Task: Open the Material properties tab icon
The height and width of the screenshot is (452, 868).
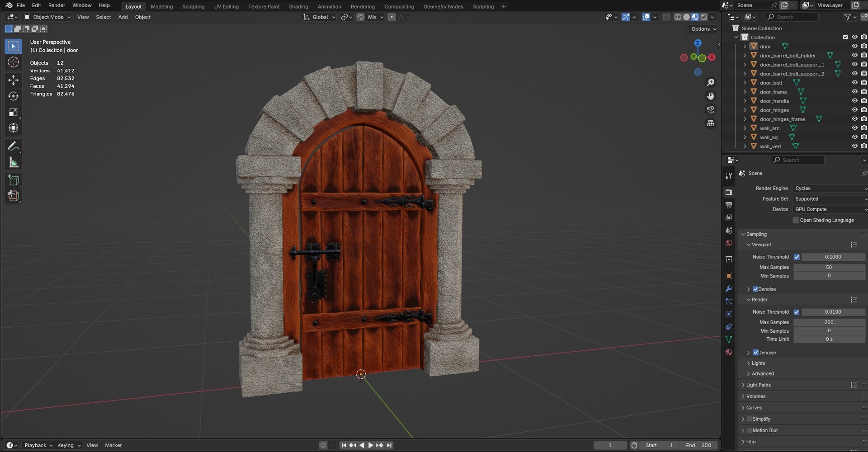Action: [729, 352]
